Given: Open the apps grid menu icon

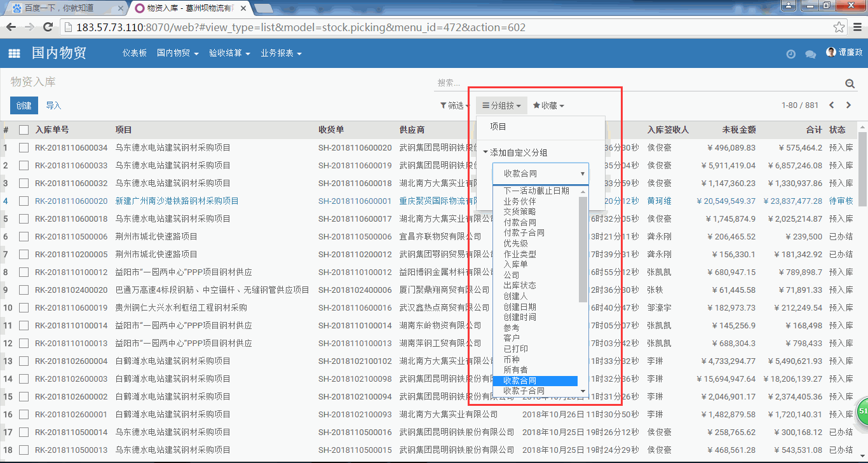Looking at the screenshot, I should tap(14, 53).
